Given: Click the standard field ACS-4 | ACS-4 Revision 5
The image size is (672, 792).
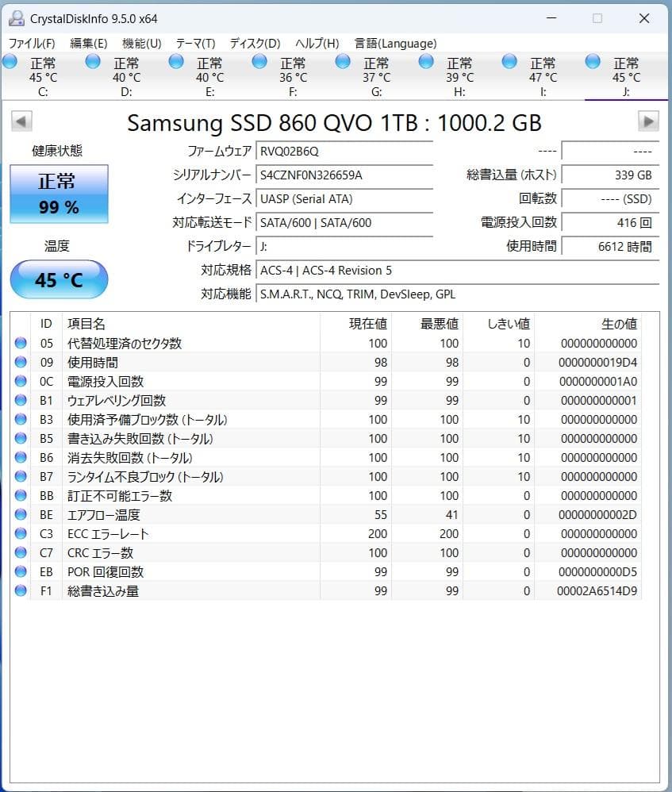Looking at the screenshot, I should click(x=458, y=271).
